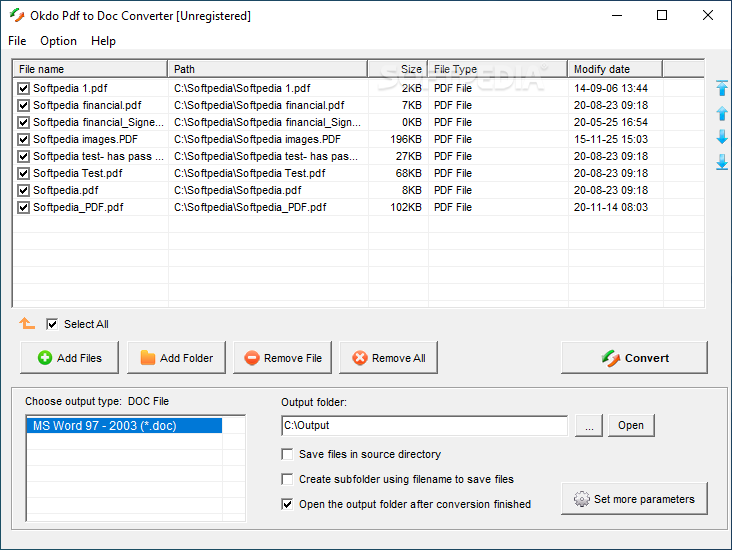
Task: Click modify date 14-09-06 13:44
Action: click(611, 88)
